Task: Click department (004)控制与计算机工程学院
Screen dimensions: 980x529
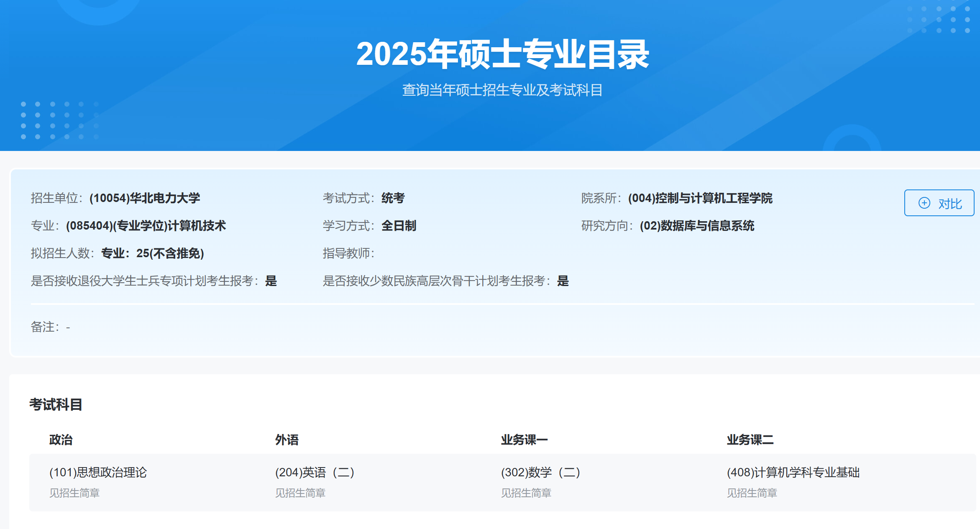Action: pyautogui.click(x=700, y=198)
